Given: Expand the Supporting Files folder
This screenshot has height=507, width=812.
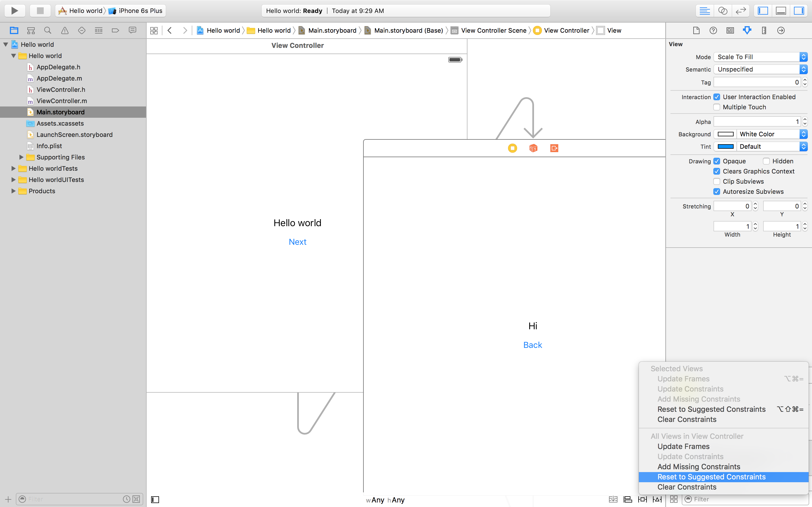Looking at the screenshot, I should (x=21, y=157).
